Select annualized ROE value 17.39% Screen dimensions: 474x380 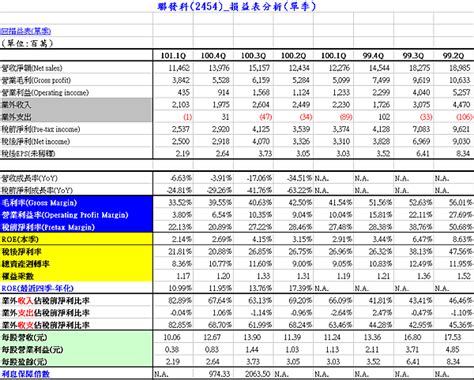click(x=301, y=288)
